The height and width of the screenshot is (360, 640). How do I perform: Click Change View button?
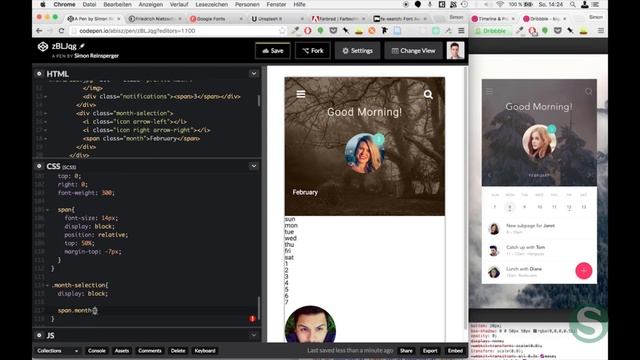tap(413, 51)
